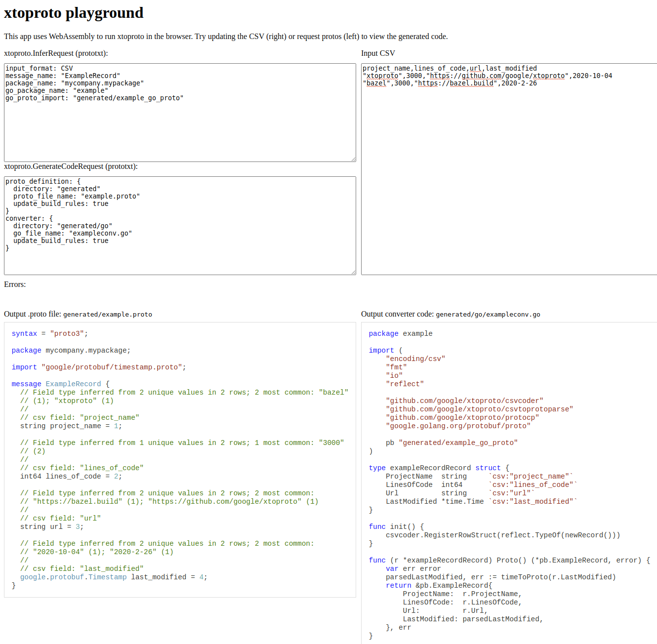Click the 'generated/example.proto' output file name
Screen dimensions: 657x644
point(108,315)
